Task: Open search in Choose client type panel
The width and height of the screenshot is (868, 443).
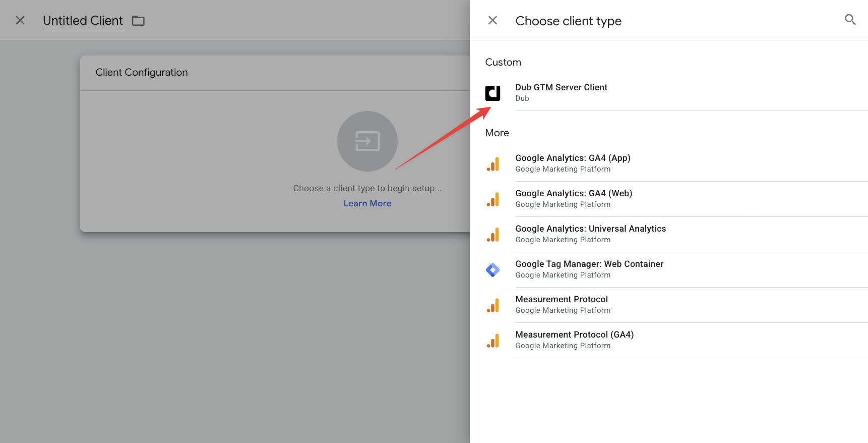Action: (850, 20)
